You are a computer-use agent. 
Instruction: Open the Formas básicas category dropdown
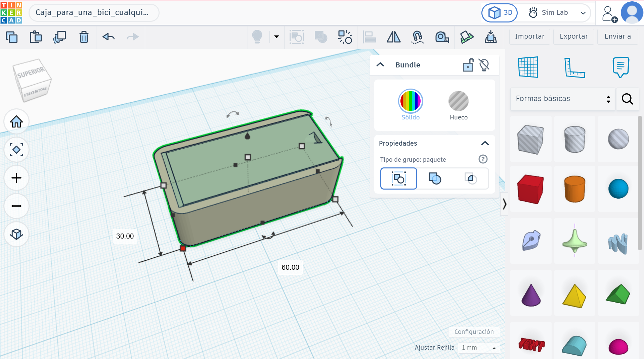coord(563,99)
